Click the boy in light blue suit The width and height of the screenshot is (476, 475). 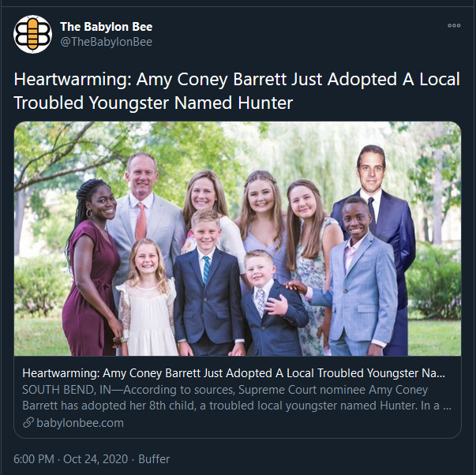point(358,276)
